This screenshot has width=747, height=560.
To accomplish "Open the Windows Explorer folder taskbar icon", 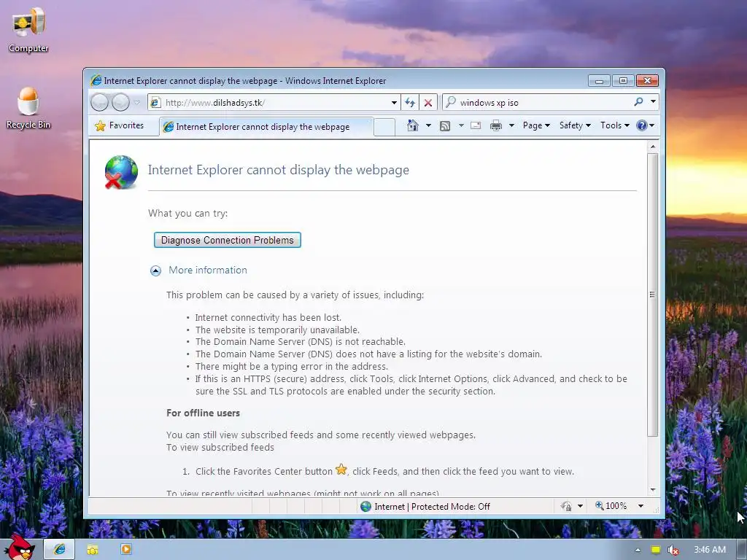I will (93, 550).
